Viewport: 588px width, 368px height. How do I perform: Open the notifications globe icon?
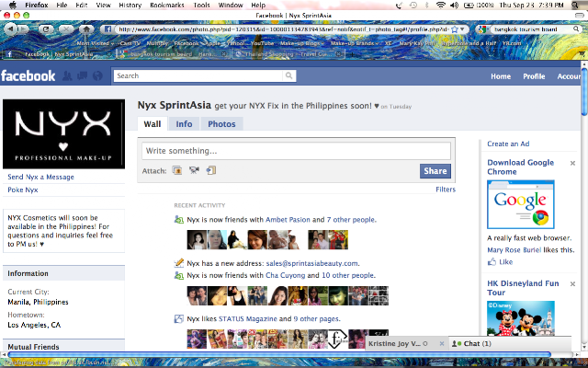pyautogui.click(x=97, y=75)
